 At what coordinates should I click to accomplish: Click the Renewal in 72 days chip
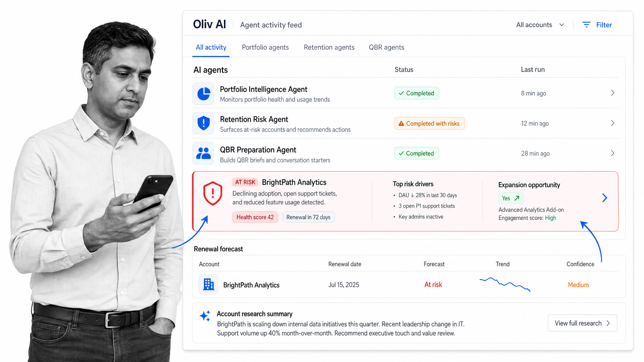308,217
